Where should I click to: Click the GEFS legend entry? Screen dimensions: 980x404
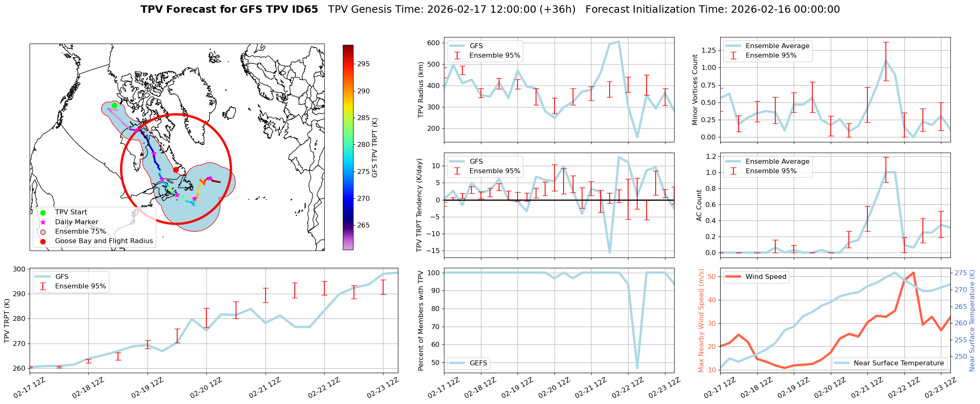(469, 363)
